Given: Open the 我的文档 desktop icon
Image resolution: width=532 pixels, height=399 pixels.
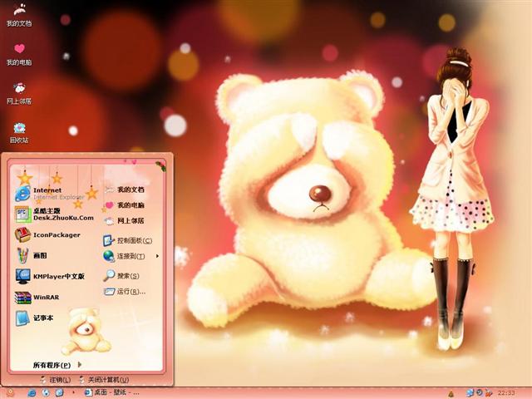Looking at the screenshot, I should pos(19,15).
